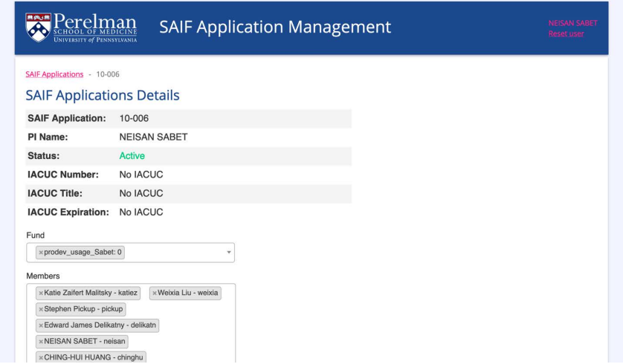The height and width of the screenshot is (364, 623).
Task: Click the IACUC Expiration label
Action: tap(68, 212)
